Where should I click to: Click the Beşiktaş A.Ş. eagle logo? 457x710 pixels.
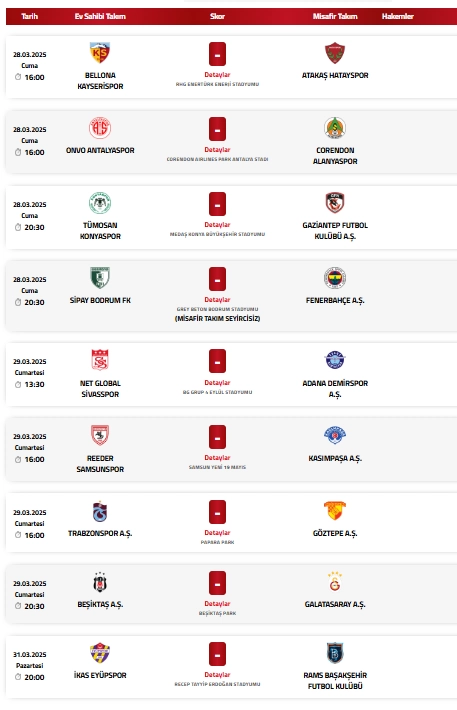click(x=100, y=582)
